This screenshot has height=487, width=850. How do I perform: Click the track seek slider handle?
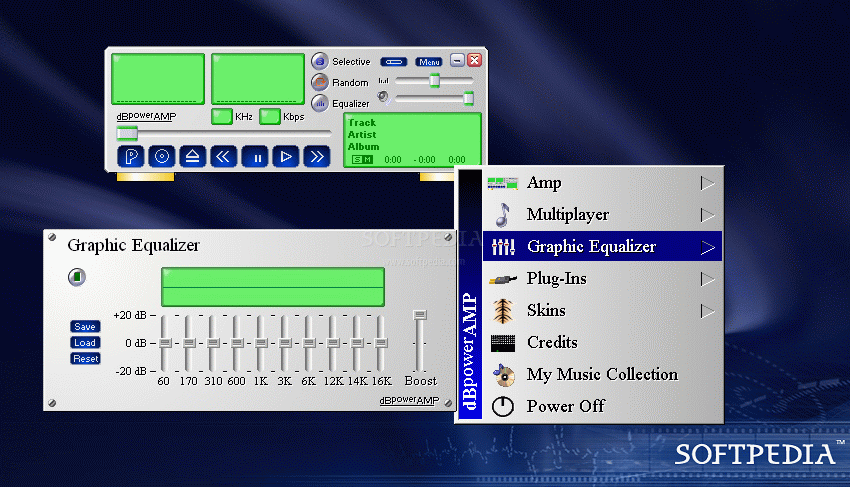tap(127, 133)
